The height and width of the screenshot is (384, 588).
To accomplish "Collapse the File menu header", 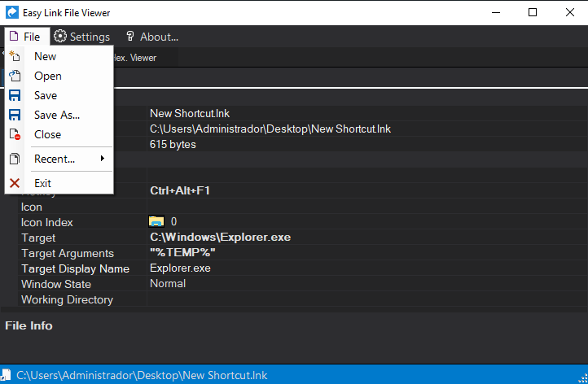I will point(27,37).
